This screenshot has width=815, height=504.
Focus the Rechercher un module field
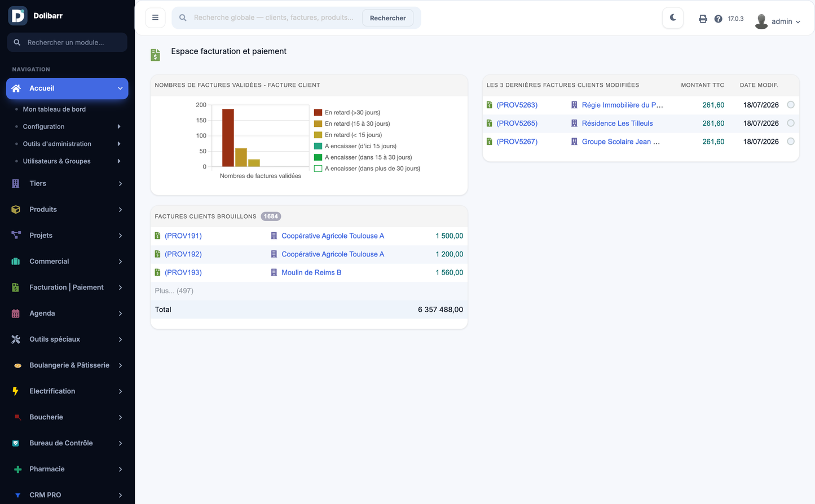[67, 42]
